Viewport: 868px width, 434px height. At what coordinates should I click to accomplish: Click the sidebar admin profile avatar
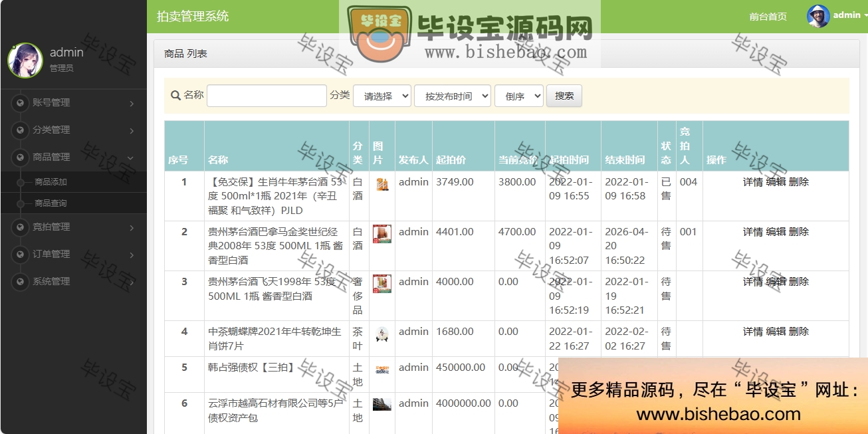click(x=25, y=60)
